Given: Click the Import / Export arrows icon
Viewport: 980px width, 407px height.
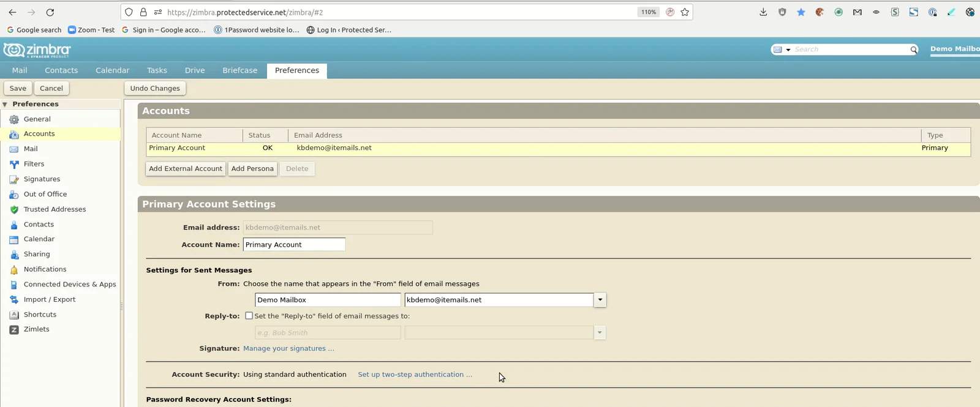Looking at the screenshot, I should pyautogui.click(x=14, y=300).
